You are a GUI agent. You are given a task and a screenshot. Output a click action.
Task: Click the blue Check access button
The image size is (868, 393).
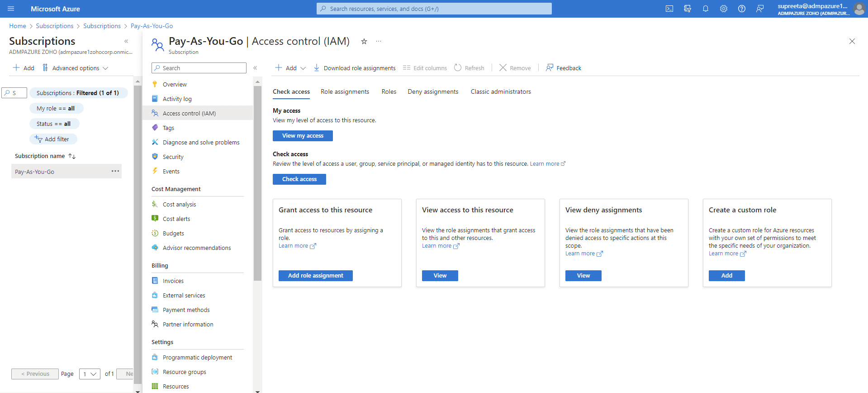tap(299, 179)
